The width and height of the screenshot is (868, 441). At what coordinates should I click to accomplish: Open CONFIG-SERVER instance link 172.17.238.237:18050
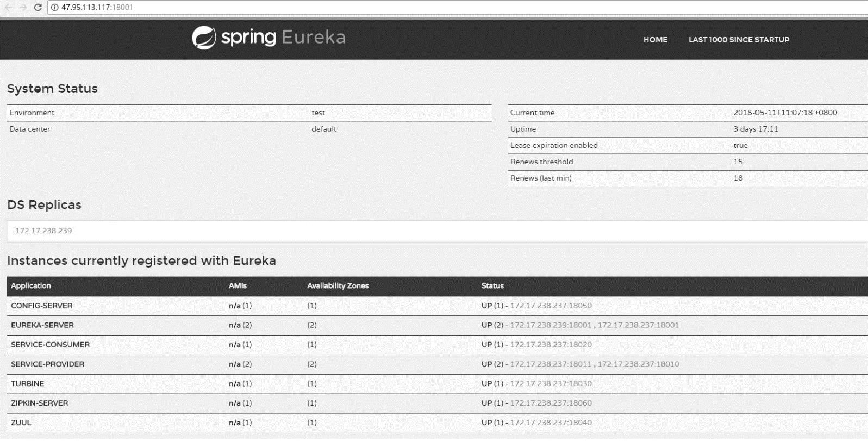pyautogui.click(x=551, y=306)
